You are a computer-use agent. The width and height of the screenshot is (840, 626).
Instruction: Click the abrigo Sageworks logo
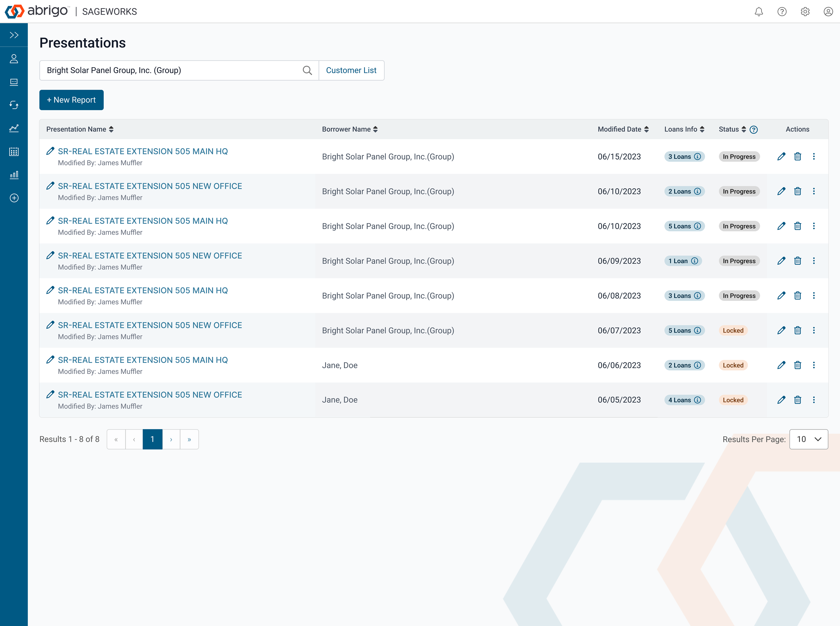pos(71,11)
